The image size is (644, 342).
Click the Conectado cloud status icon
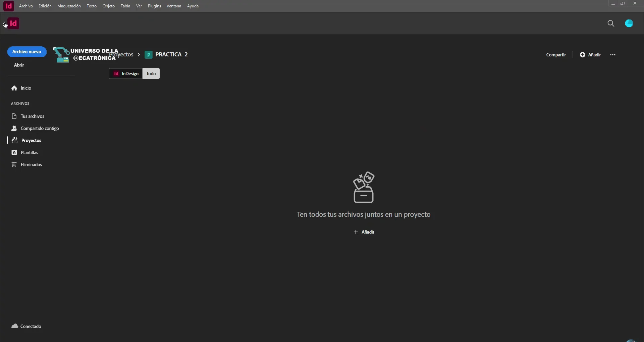pos(15,326)
